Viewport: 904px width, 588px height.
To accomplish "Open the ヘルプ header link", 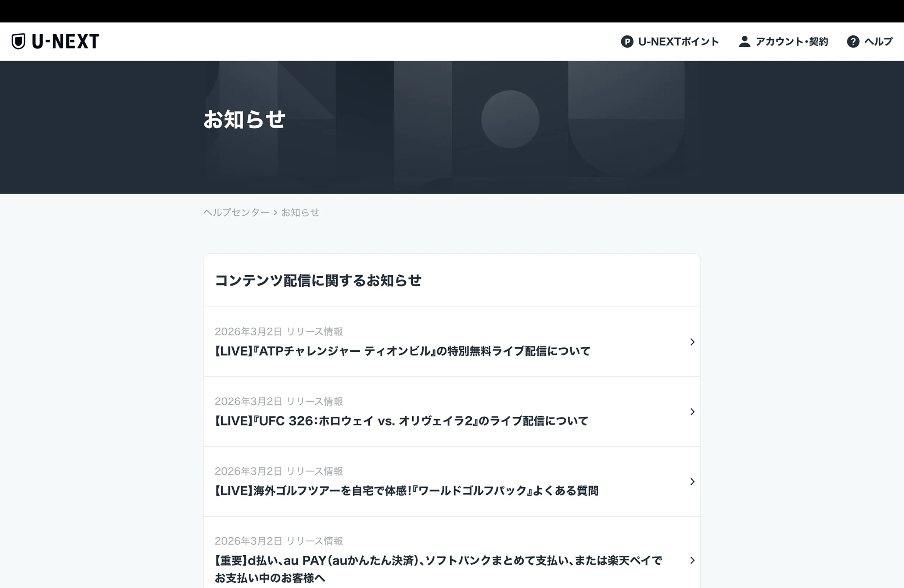I will click(870, 42).
